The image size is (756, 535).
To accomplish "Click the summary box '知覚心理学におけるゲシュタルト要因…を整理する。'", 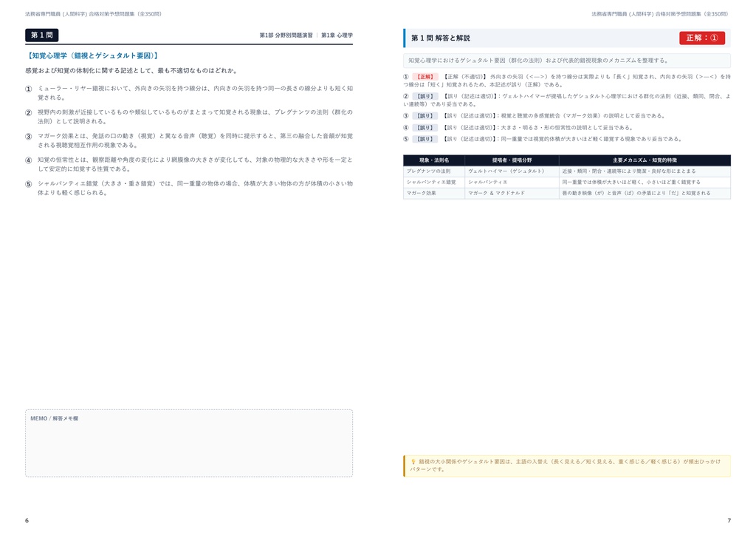I will [x=567, y=61].
